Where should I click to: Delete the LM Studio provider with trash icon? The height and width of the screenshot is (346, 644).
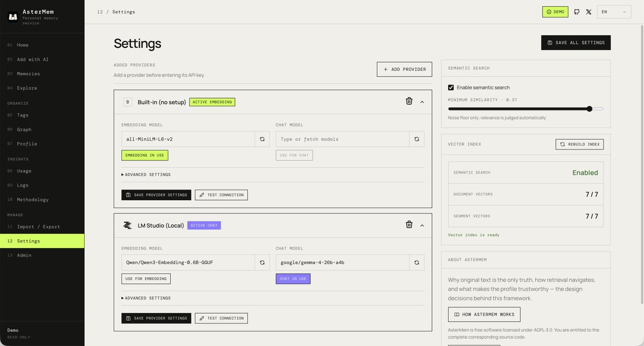point(409,225)
